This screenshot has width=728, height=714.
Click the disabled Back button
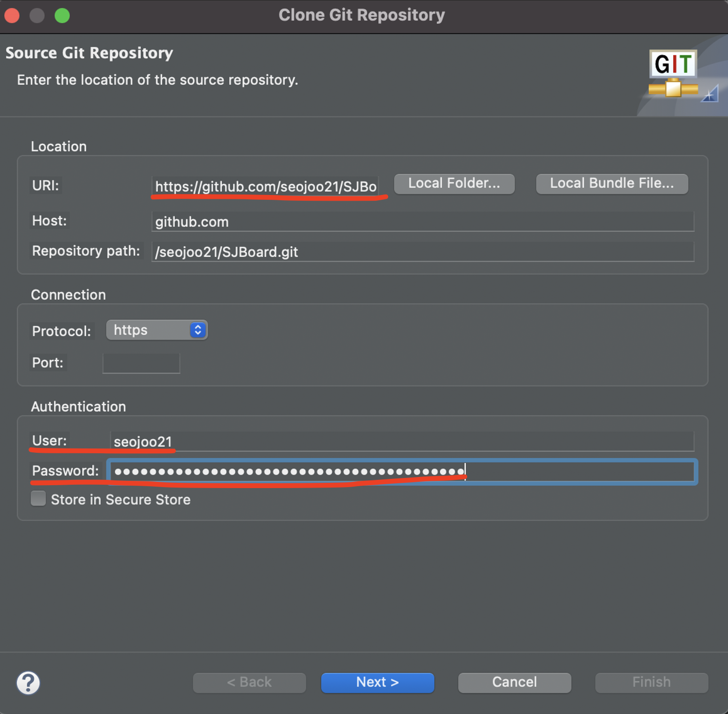(249, 683)
